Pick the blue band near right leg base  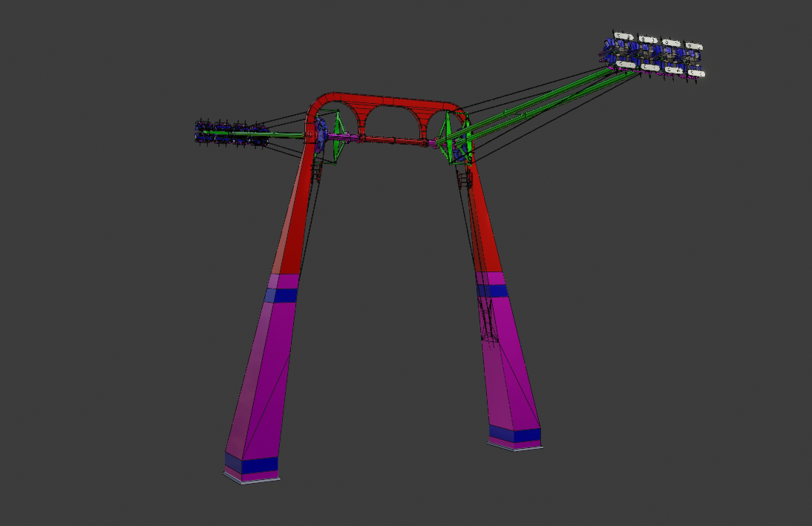click(515, 435)
